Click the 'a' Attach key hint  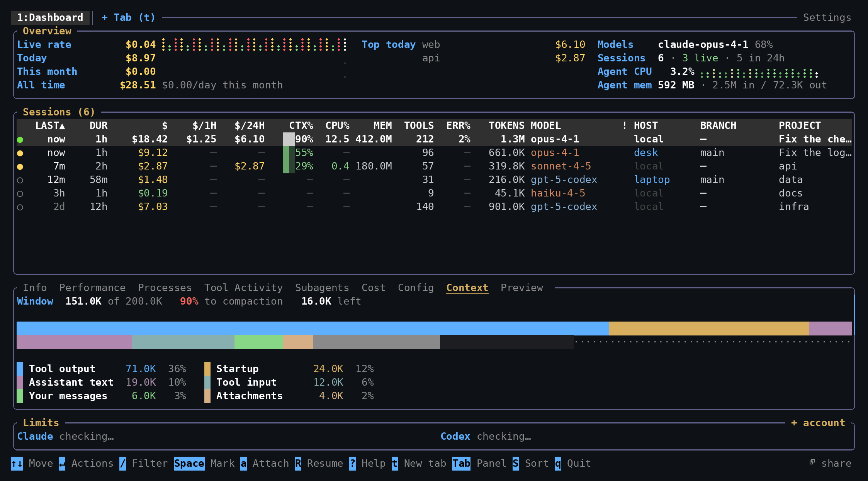pyautogui.click(x=243, y=464)
